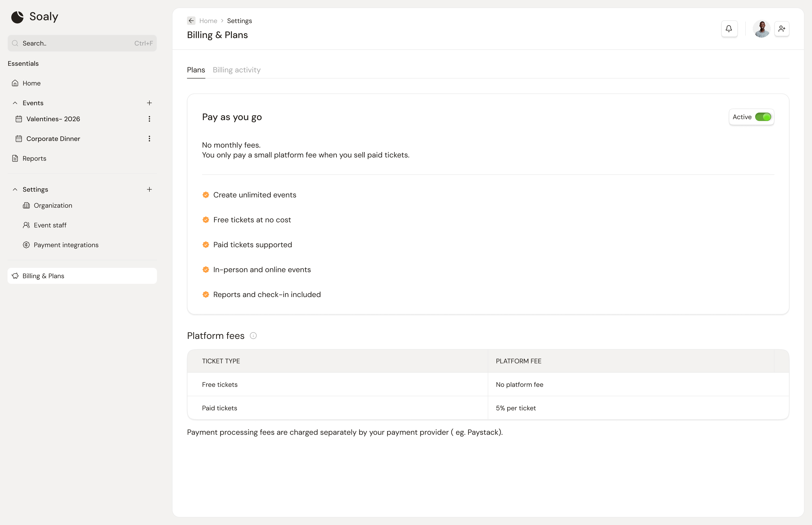This screenshot has width=812, height=525.
Task: Open the user profile avatar
Action: click(761, 29)
